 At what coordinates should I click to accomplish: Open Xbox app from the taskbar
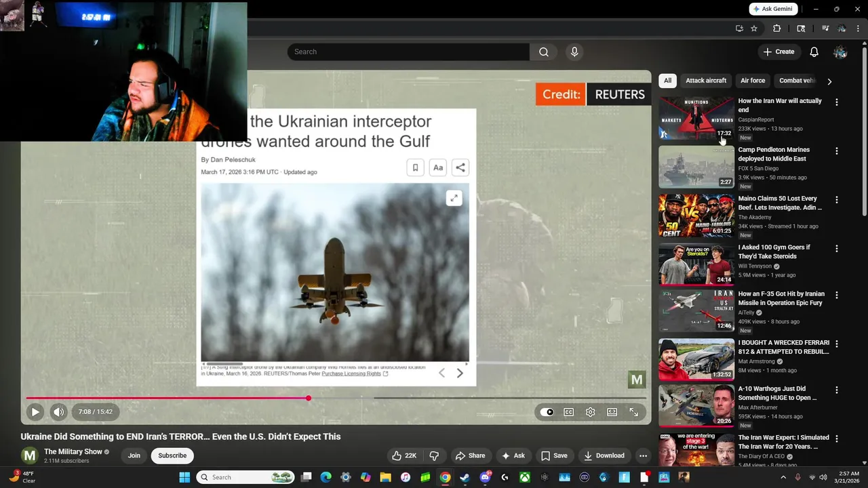pyautogui.click(x=524, y=477)
